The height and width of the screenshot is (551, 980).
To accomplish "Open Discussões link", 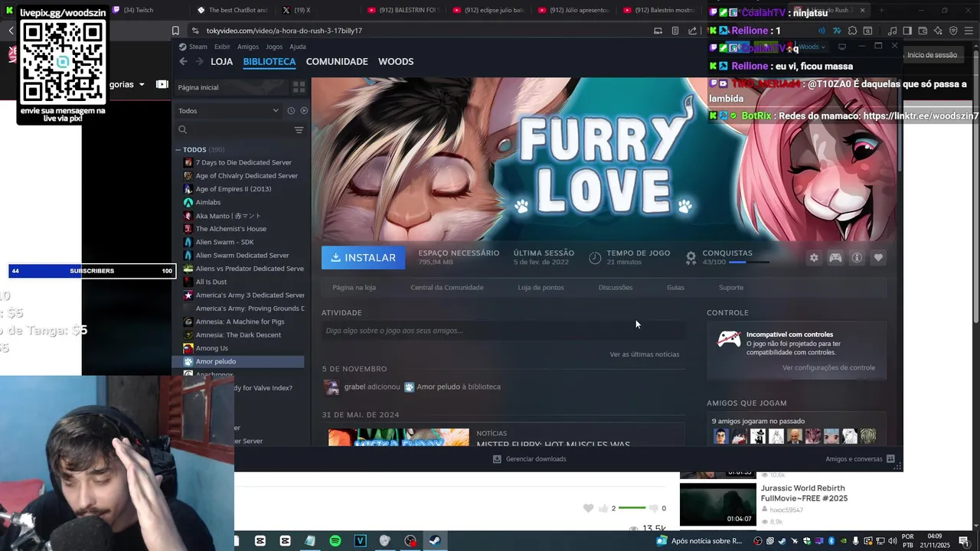I will 616,288.
